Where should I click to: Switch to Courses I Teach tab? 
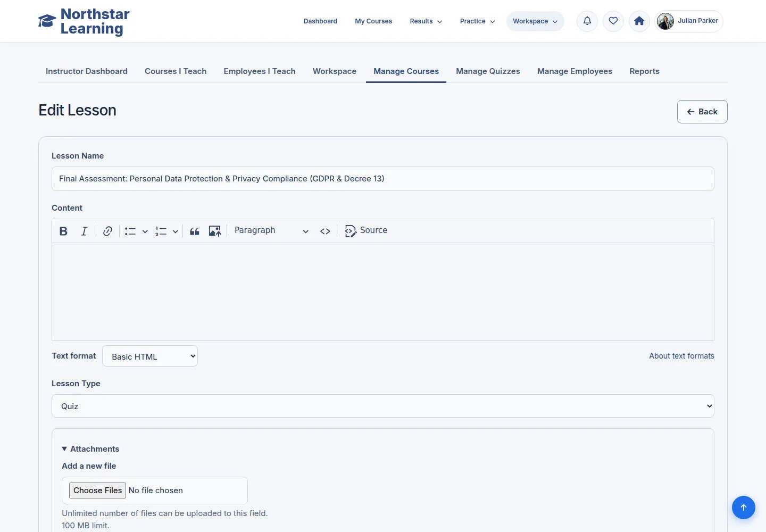(x=176, y=71)
